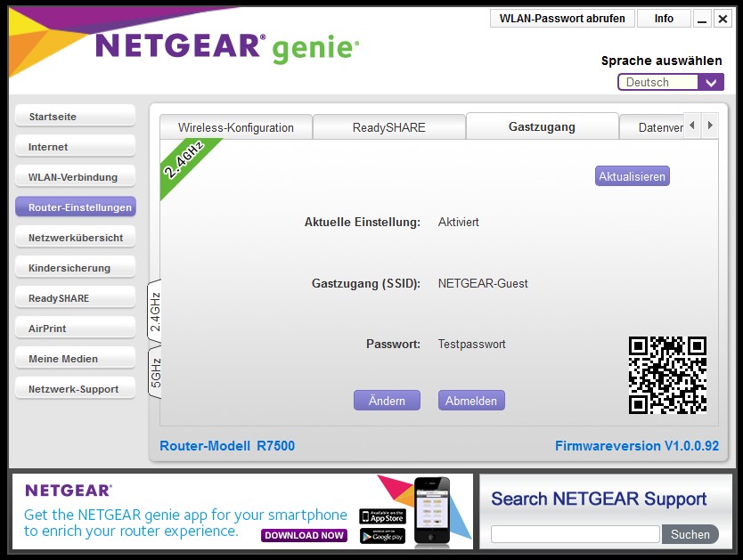Screen dimensions: 743x560
Task: Open Netzwerkübersicht
Action: pyautogui.click(x=76, y=237)
